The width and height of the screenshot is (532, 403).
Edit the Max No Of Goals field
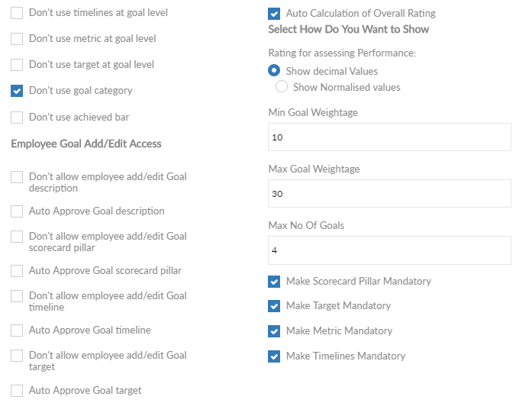(389, 250)
